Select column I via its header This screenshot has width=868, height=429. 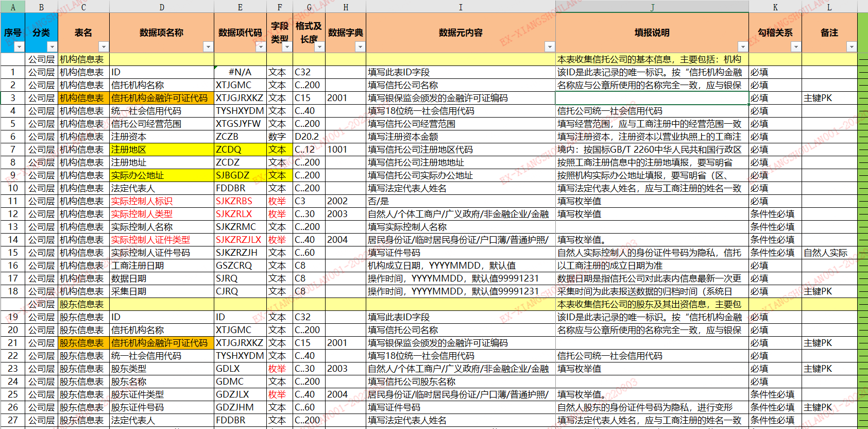pyautogui.click(x=461, y=7)
